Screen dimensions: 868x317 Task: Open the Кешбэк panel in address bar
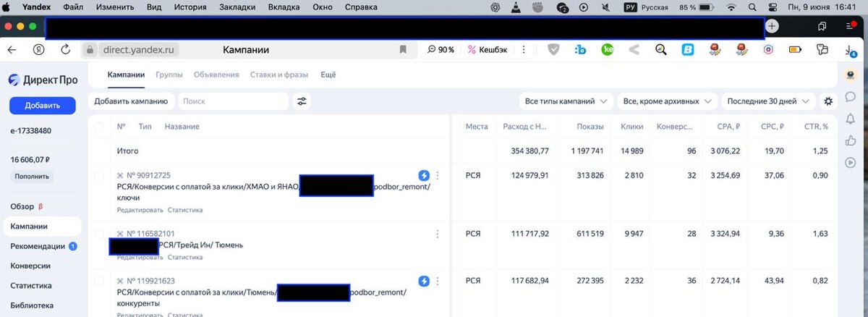tap(486, 50)
